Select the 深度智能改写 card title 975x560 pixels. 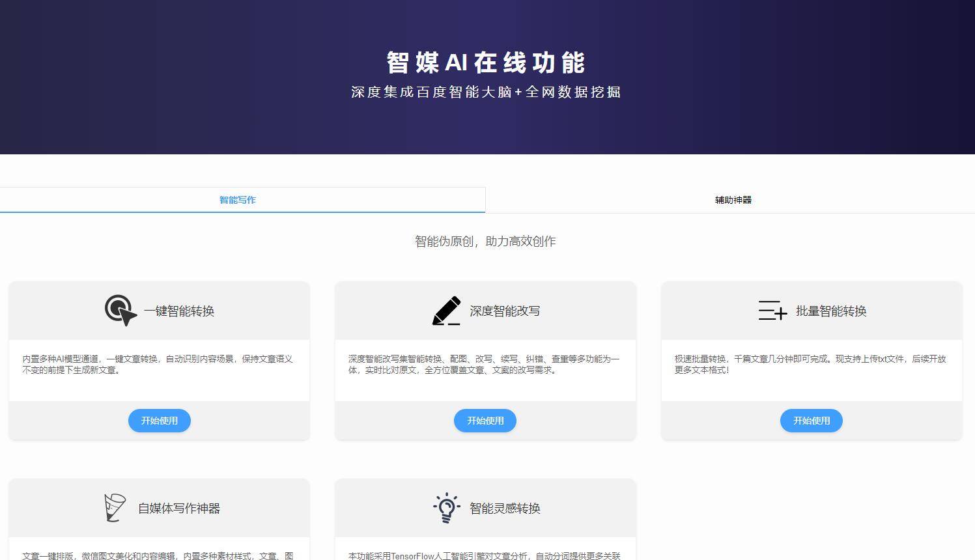(x=505, y=311)
